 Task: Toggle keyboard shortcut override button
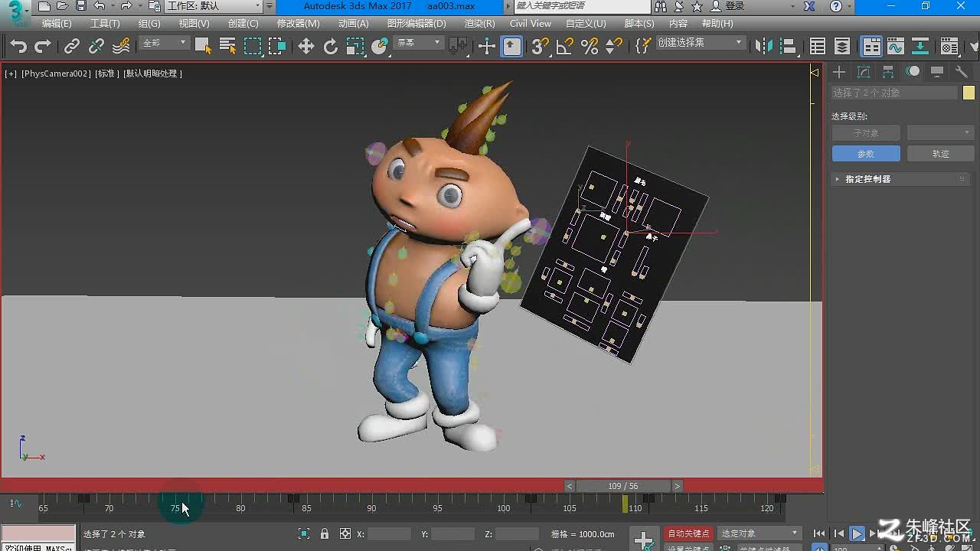(511, 47)
